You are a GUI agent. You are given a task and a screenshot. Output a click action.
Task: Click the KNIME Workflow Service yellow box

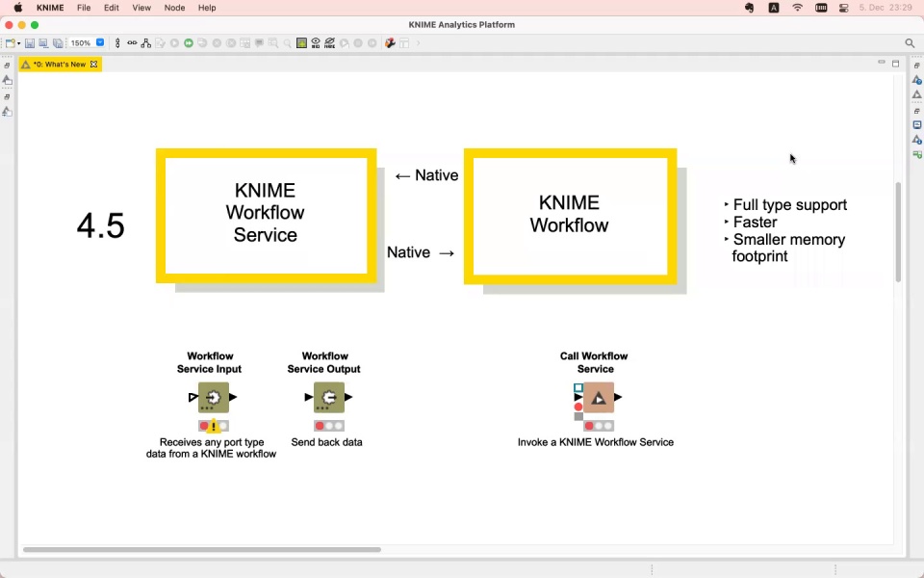(267, 216)
